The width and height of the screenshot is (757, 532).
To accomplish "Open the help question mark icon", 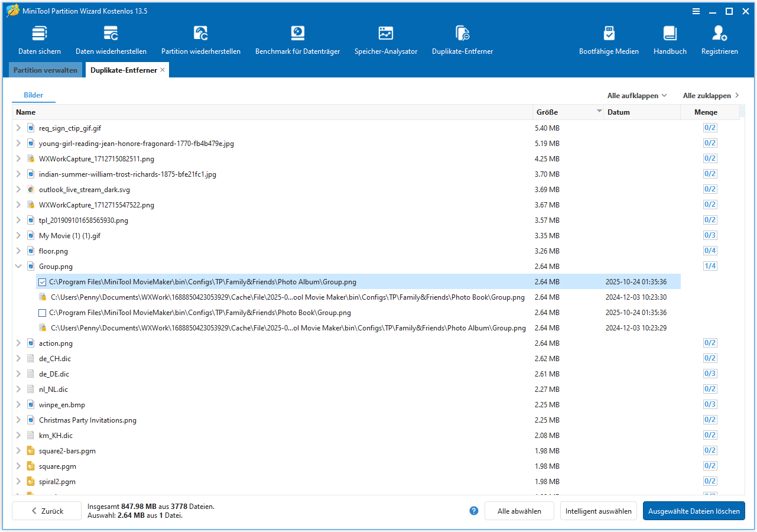I will (x=473, y=511).
